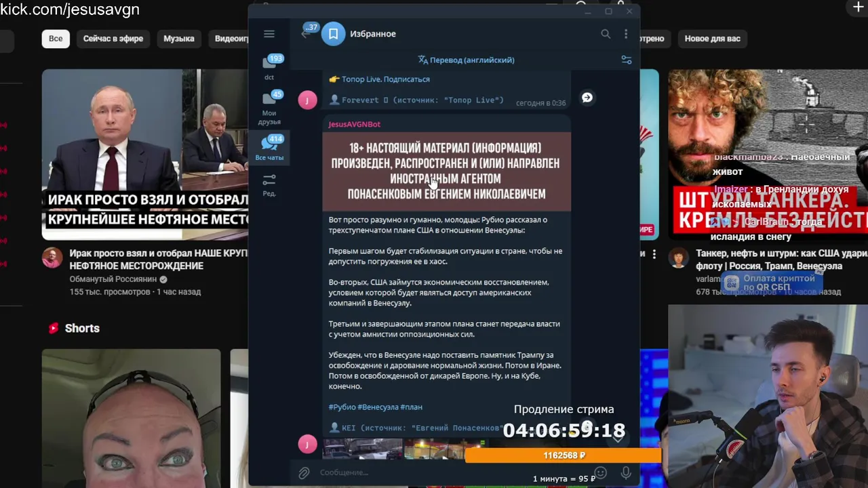
Task: Click Обманутый Россиянин channel name
Action: tap(113, 279)
